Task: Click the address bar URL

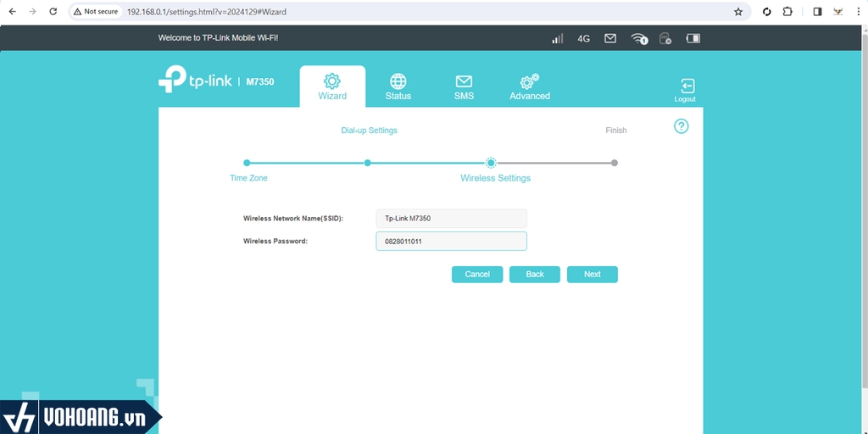Action: click(207, 12)
